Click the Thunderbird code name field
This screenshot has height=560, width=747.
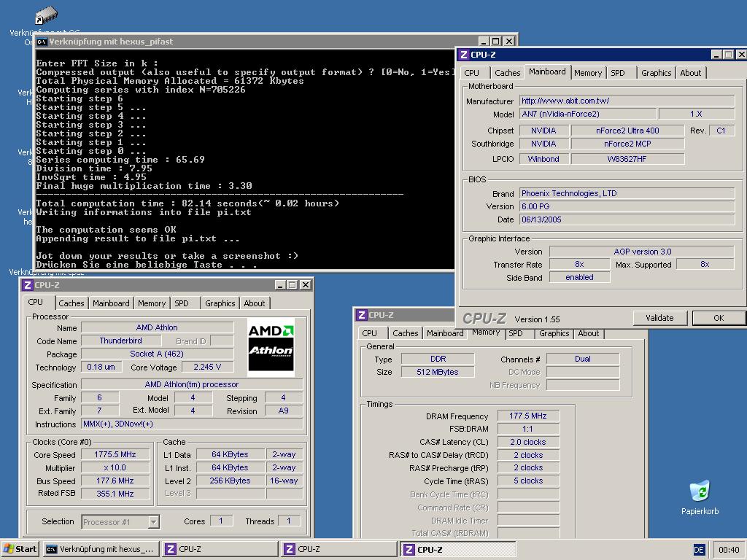click(121, 341)
